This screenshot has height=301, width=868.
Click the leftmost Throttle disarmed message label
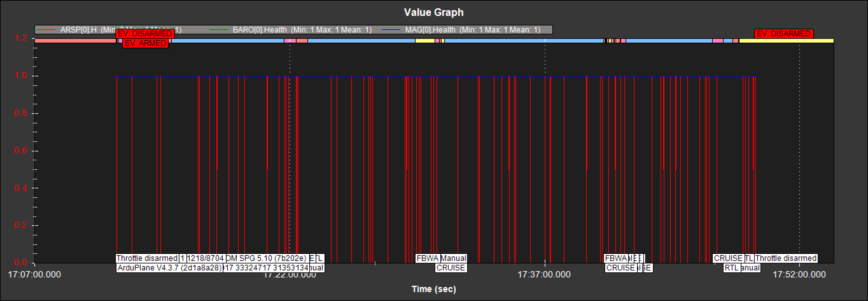(147, 258)
